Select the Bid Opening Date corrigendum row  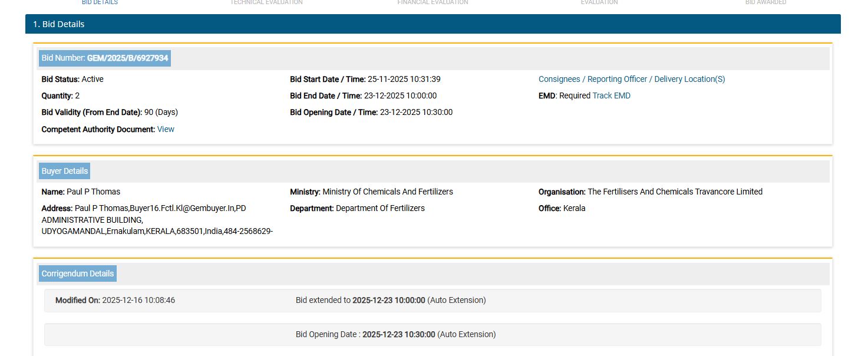[x=433, y=335]
